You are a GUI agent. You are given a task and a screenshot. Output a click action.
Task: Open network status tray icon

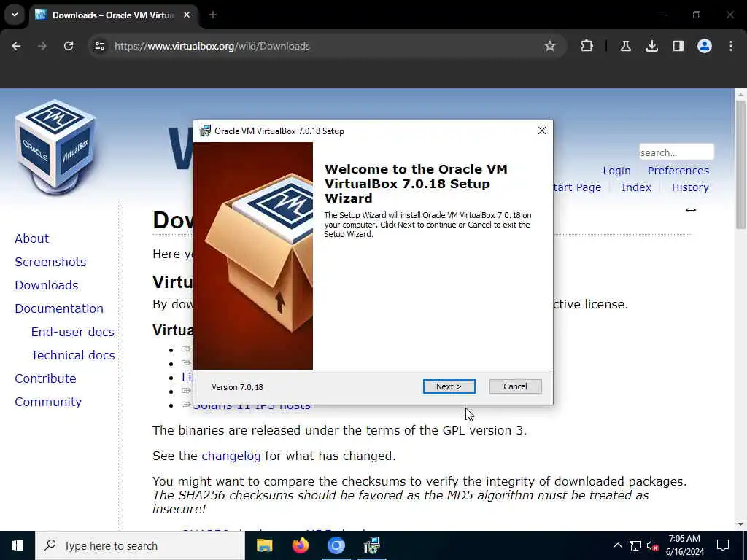pyautogui.click(x=635, y=545)
